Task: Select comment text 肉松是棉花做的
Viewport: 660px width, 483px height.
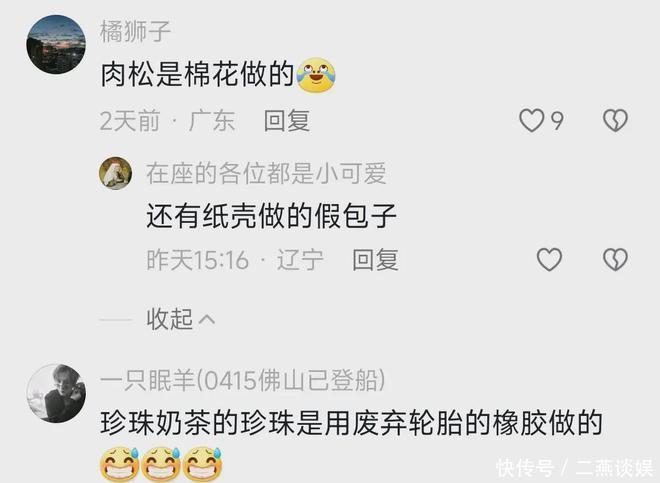Action: coord(197,75)
